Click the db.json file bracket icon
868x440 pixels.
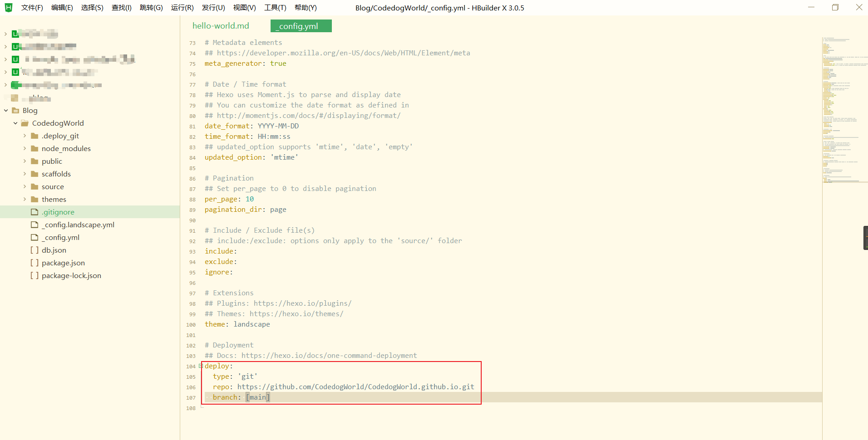(35, 250)
